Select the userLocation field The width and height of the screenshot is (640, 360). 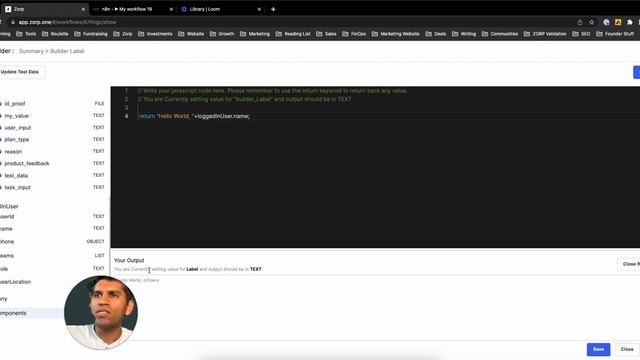(16, 282)
